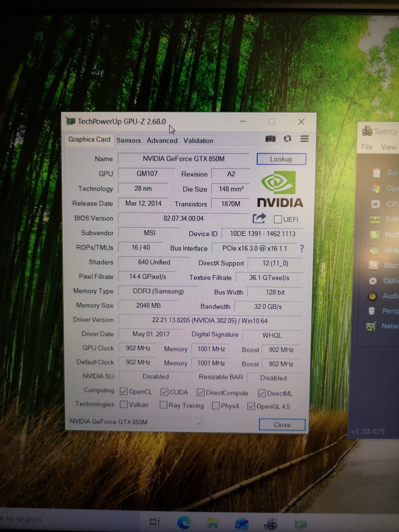The image size is (399, 532).
Task: Click the GPU-Z screenshot camera icon
Action: 271,139
